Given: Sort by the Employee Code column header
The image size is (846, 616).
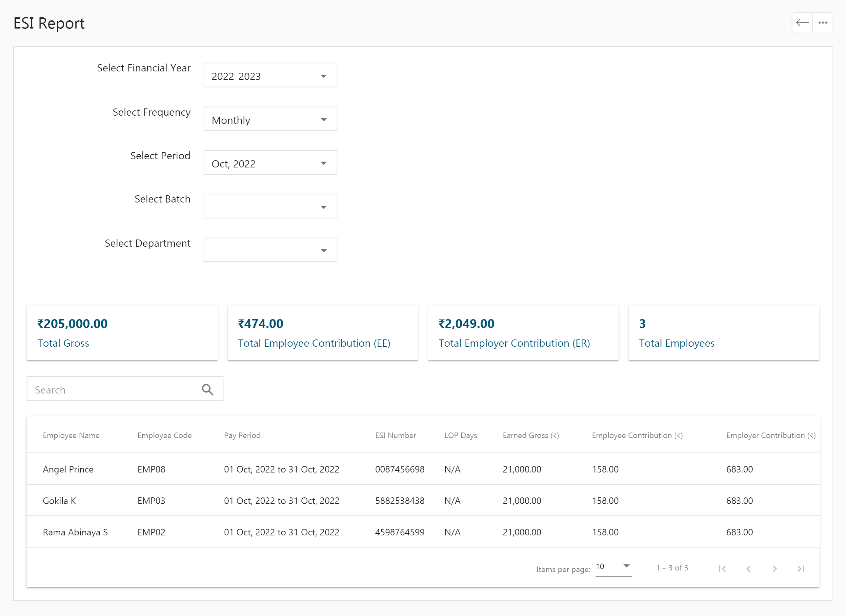Looking at the screenshot, I should (x=165, y=435).
